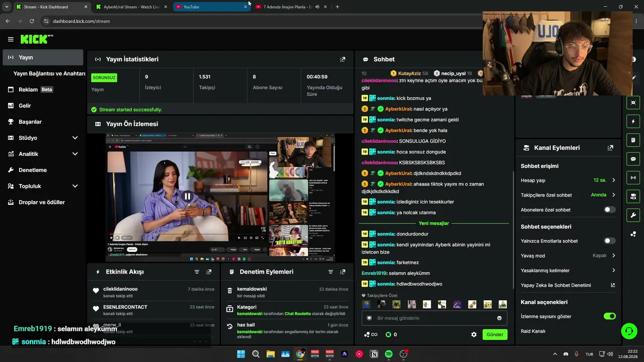The height and width of the screenshot is (362, 644).
Task: Open Notion from the taskbar
Action: (374, 354)
